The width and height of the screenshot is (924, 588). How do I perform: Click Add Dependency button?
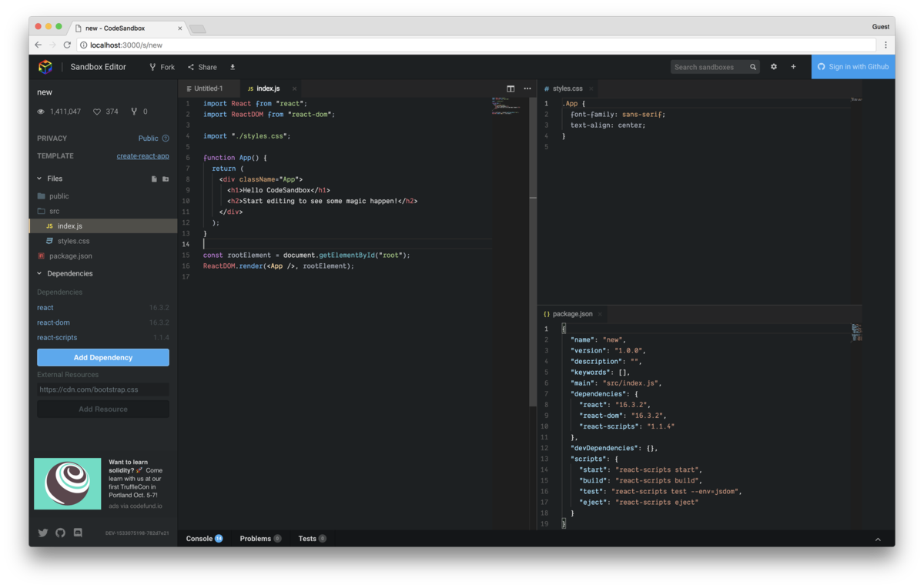(x=102, y=357)
